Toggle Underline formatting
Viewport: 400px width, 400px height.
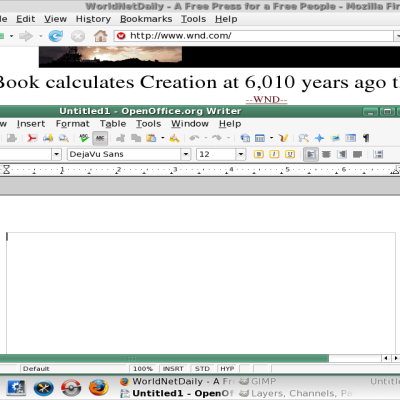point(290,154)
